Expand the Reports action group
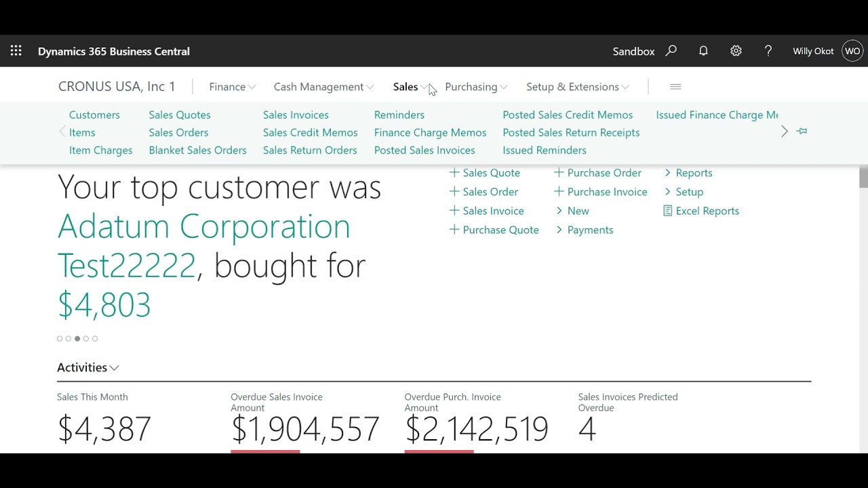Screen dimensions: 868x488 [688, 173]
